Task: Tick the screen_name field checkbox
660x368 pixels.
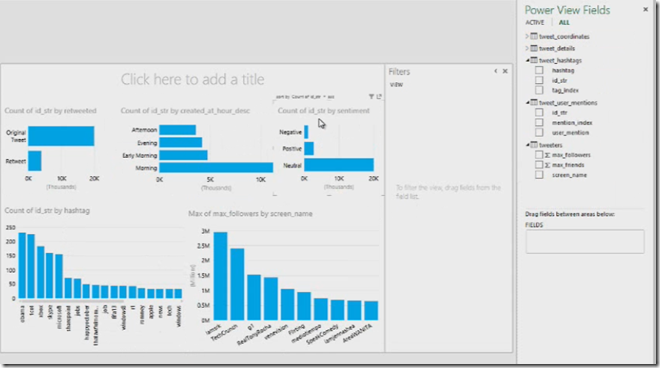Action: (539, 175)
